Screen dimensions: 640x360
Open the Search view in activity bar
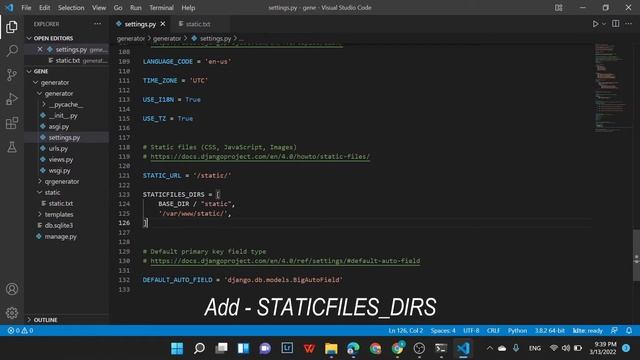click(12, 51)
